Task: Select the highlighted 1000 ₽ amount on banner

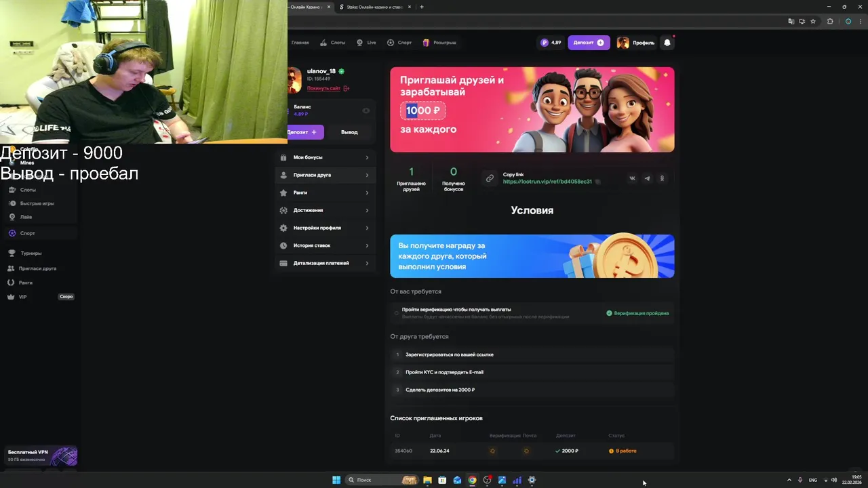Action: pos(422,110)
